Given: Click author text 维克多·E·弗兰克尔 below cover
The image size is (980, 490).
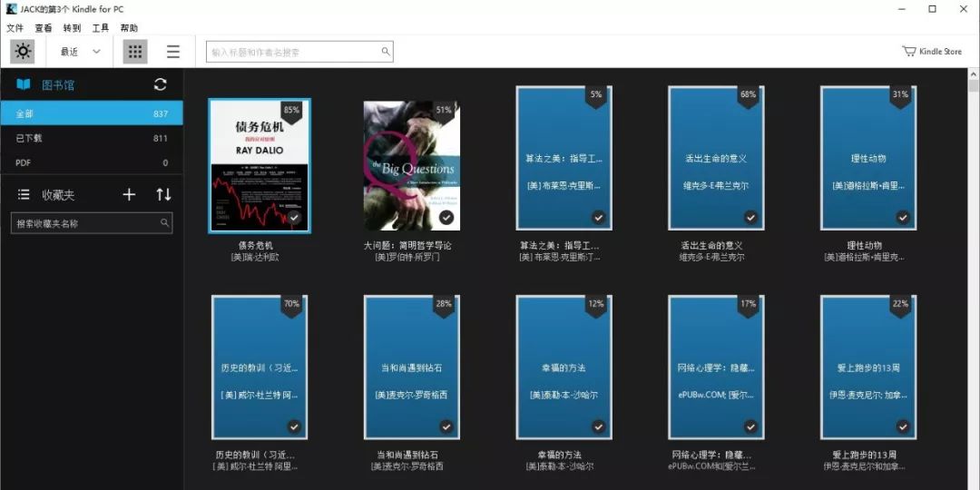Looking at the screenshot, I should coord(712,257).
